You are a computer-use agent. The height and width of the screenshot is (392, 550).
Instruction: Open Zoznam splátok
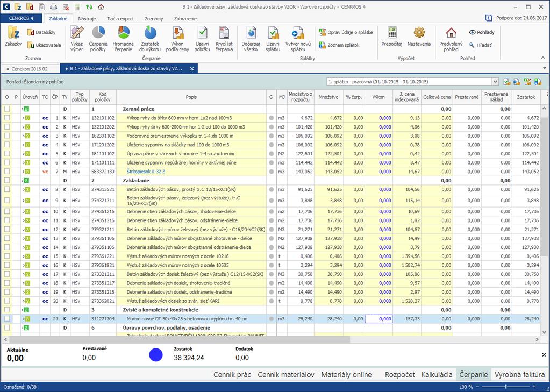[339, 45]
